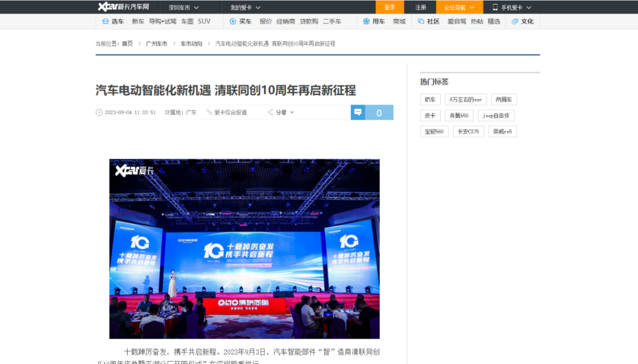Open the 文化 culture section

pyautogui.click(x=528, y=21)
